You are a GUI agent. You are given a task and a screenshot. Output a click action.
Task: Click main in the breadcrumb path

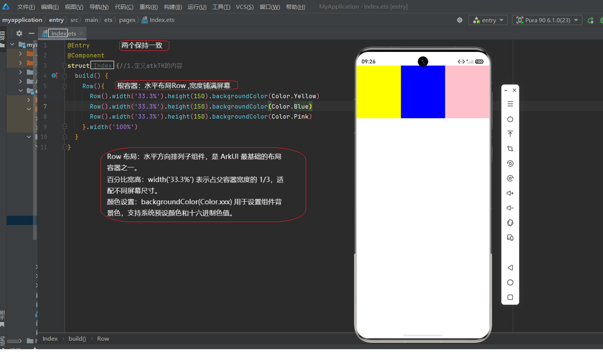pos(91,20)
